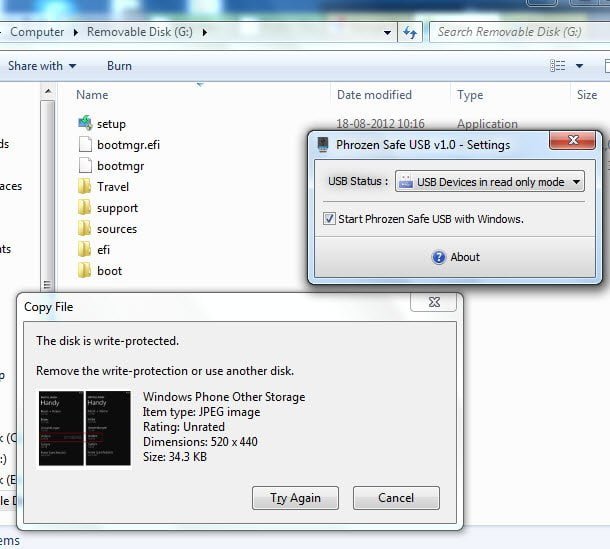Expand the Share with menu
The width and height of the screenshot is (610, 549).
pyautogui.click(x=42, y=66)
